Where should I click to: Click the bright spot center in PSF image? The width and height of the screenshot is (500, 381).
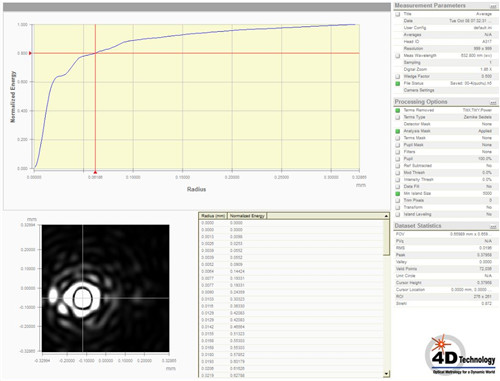[82, 298]
